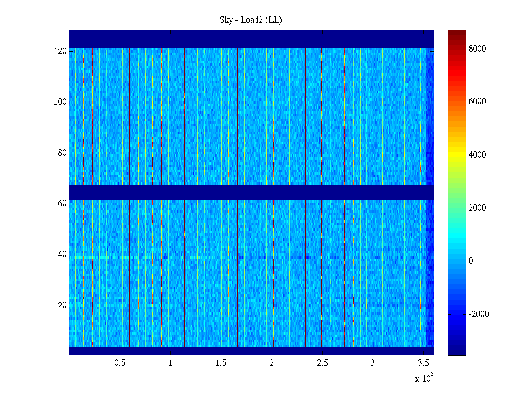532x399 pixels.
Task: Select the 8000 colorbar tick label
Action: pyautogui.click(x=477, y=49)
